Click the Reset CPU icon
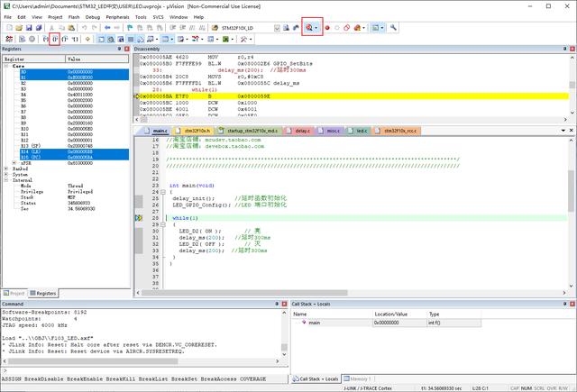This screenshot has height=392, width=577. [8, 40]
